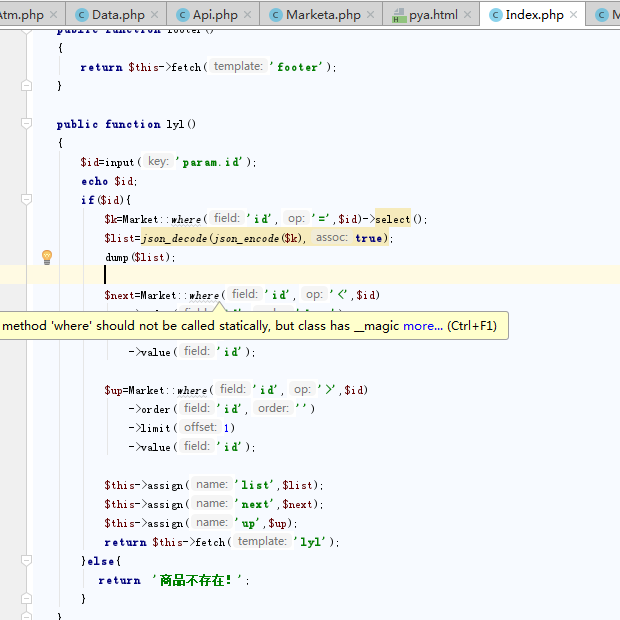Screen dimensions: 620x620
Task: Click the PHP class icon on Marketa.php tab
Action: [276, 15]
